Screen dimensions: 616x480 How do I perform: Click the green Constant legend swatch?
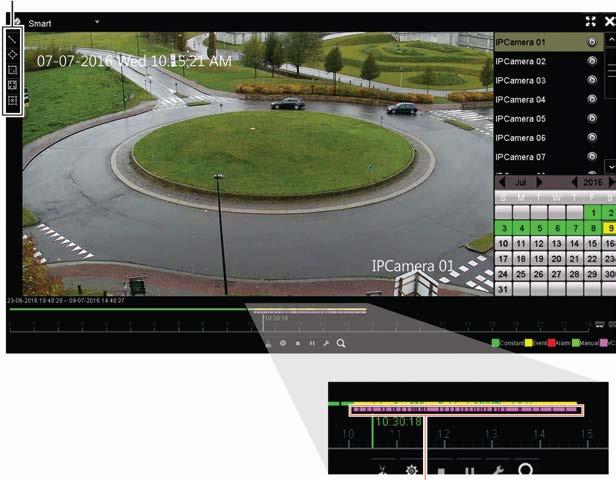point(495,343)
